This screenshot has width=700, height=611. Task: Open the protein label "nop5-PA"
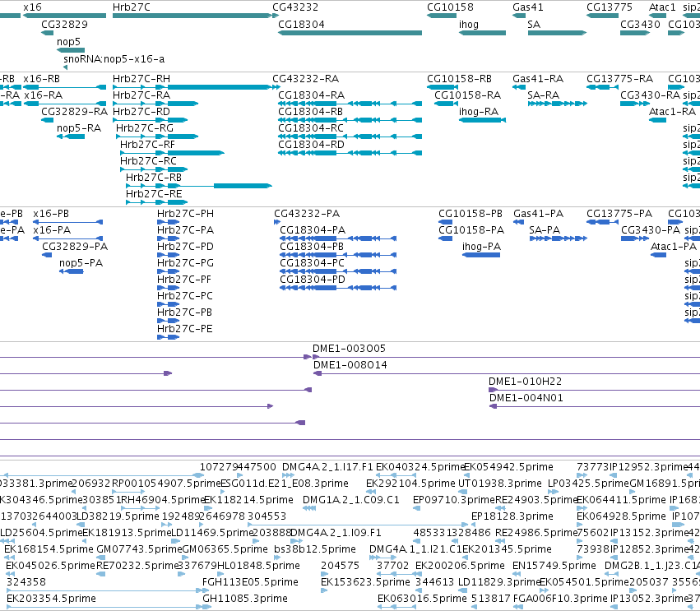click(81, 263)
